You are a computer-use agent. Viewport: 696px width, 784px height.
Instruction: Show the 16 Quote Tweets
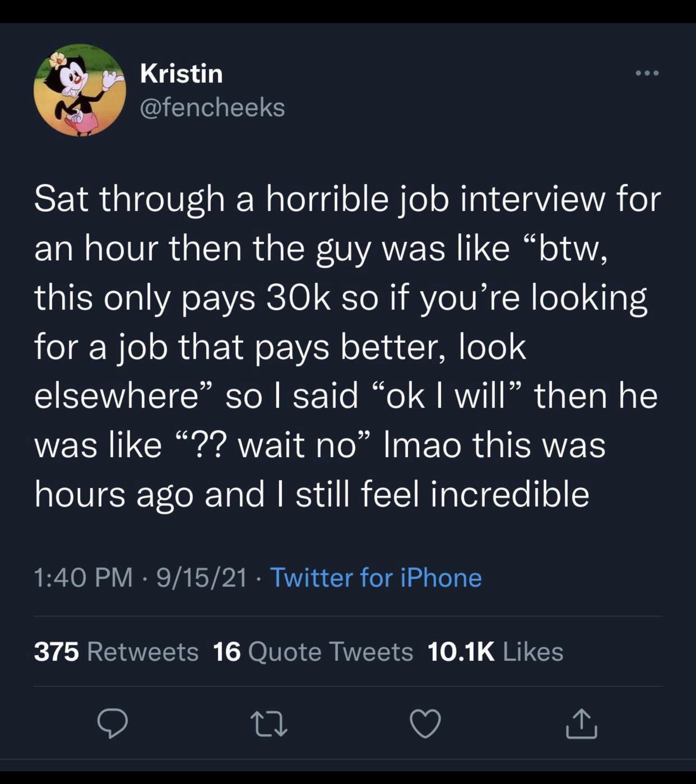tap(313, 652)
